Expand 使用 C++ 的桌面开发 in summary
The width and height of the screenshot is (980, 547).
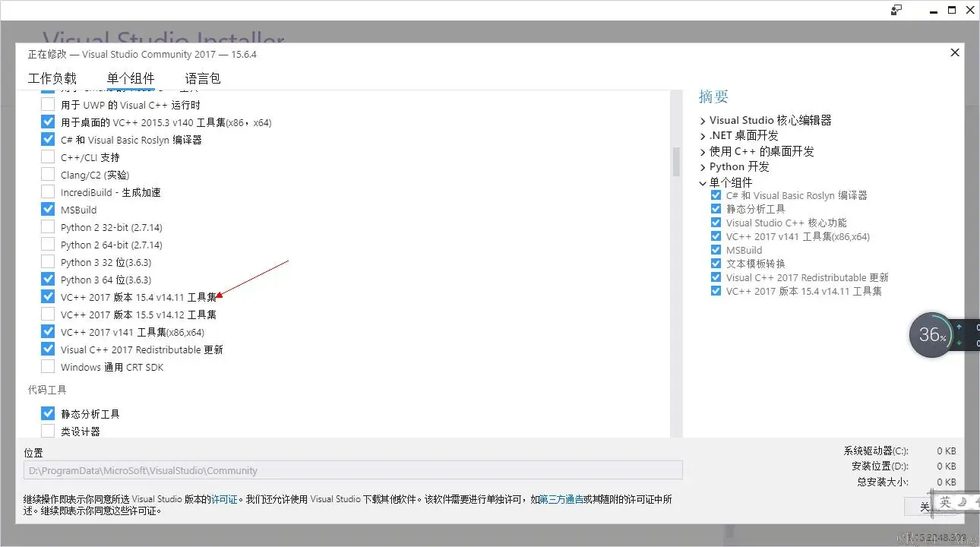(703, 151)
